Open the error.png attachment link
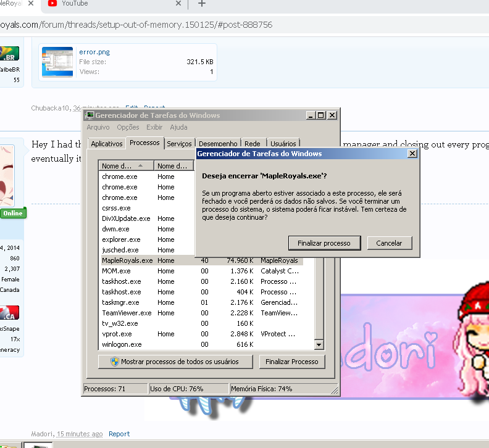Screen dimensions: 489x448 click(x=94, y=52)
